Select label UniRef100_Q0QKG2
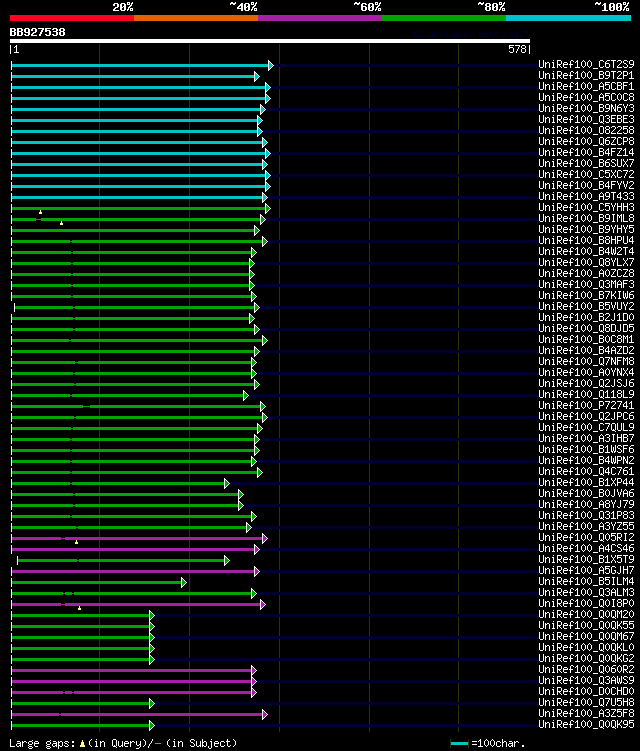This screenshot has width=640, height=751. pyautogui.click(x=586, y=659)
